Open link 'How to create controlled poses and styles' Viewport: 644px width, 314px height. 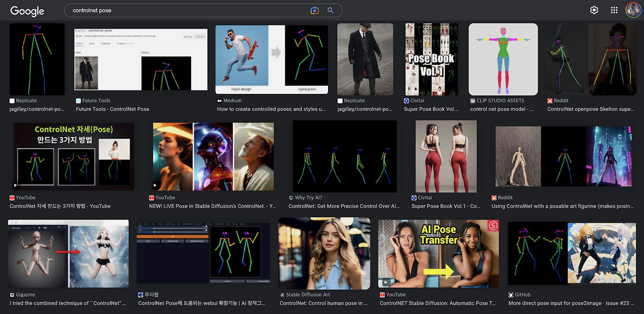pyautogui.click(x=271, y=109)
